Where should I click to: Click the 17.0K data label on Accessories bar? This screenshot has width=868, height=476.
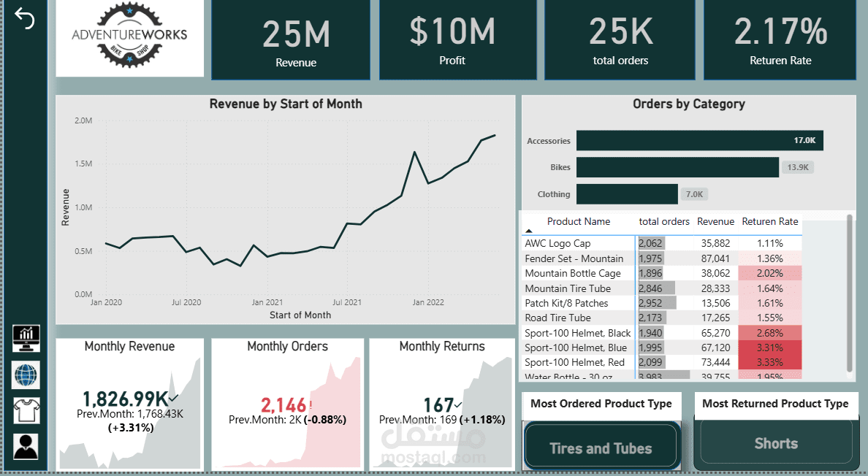804,140
